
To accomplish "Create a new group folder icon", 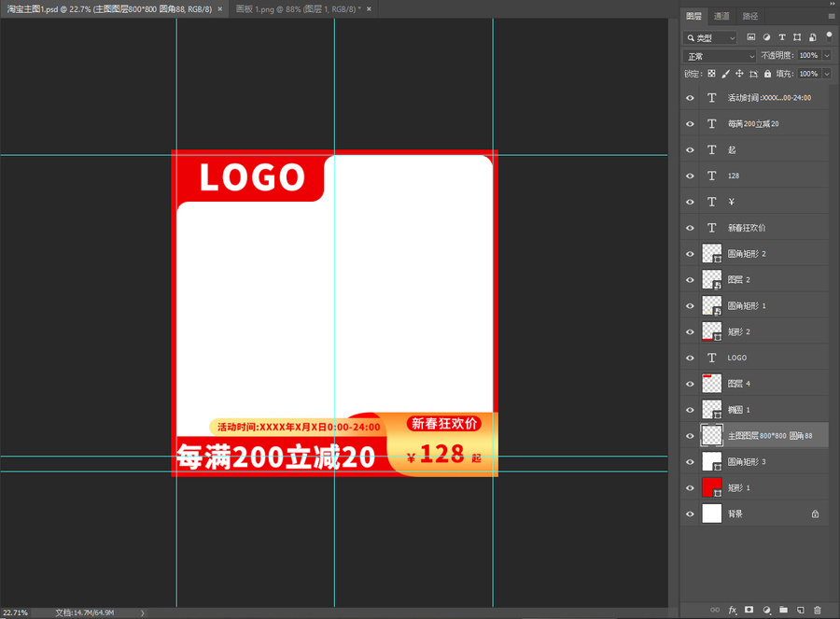I will tap(783, 610).
